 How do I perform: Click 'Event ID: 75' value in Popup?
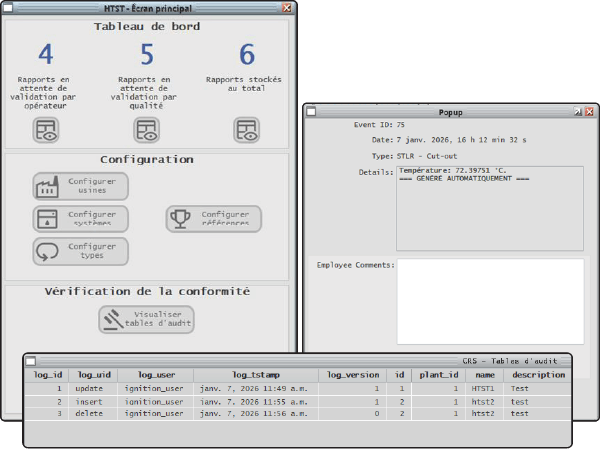pyautogui.click(x=401, y=125)
